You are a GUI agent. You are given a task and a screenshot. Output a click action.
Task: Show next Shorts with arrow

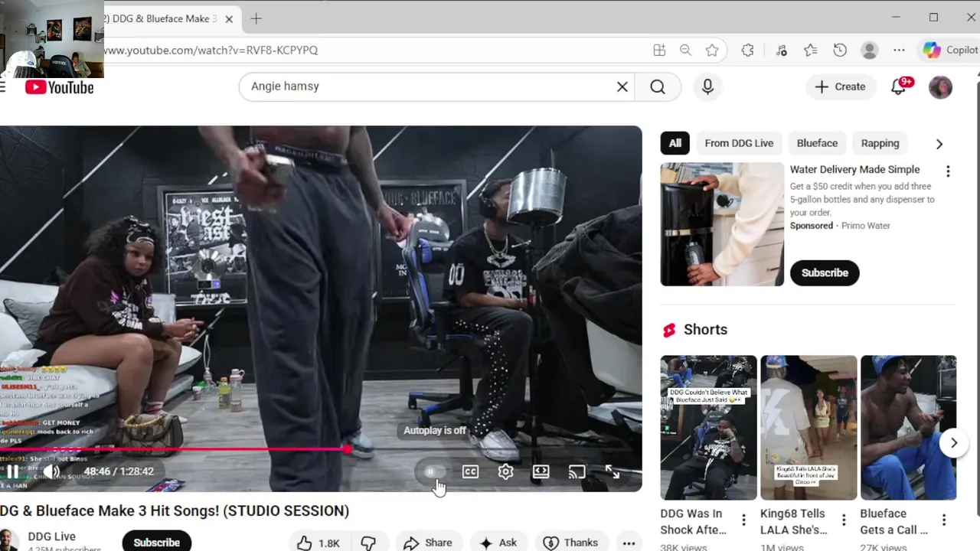954,442
